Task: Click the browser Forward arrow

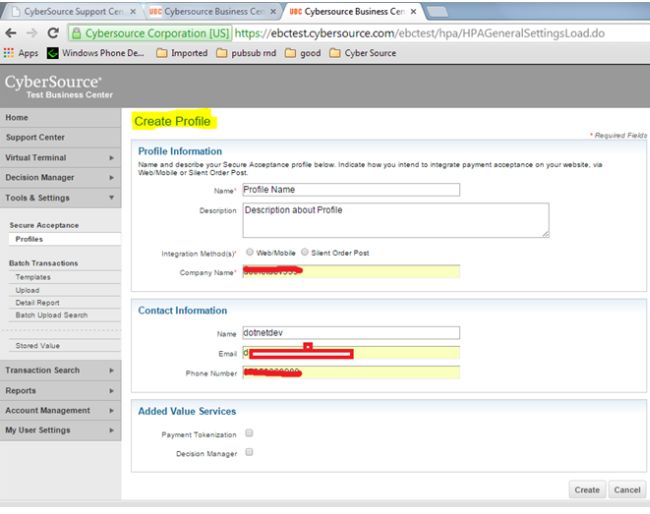Action: point(32,33)
